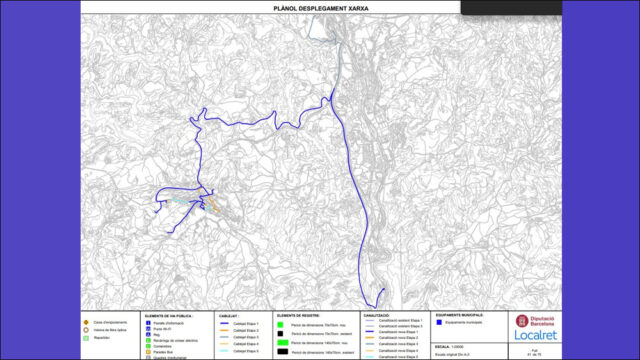Click the 'PLÀNOL DESPLEGAMENT XARXA' title
The width and height of the screenshot is (640, 360).
pyautogui.click(x=321, y=8)
